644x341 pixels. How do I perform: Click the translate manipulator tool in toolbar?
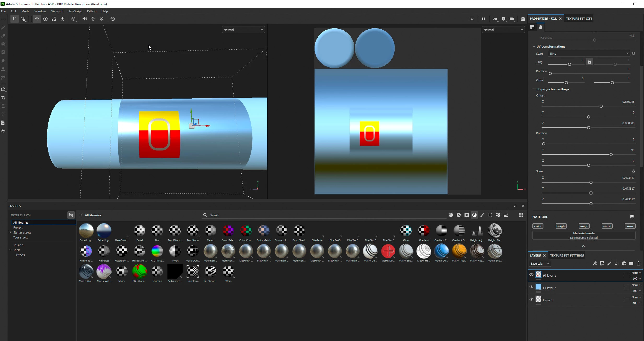(37, 19)
